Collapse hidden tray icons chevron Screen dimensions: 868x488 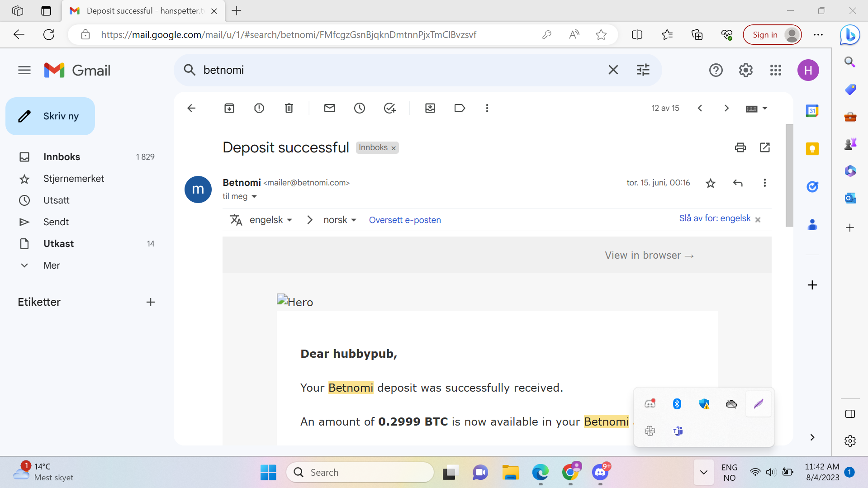(x=704, y=473)
